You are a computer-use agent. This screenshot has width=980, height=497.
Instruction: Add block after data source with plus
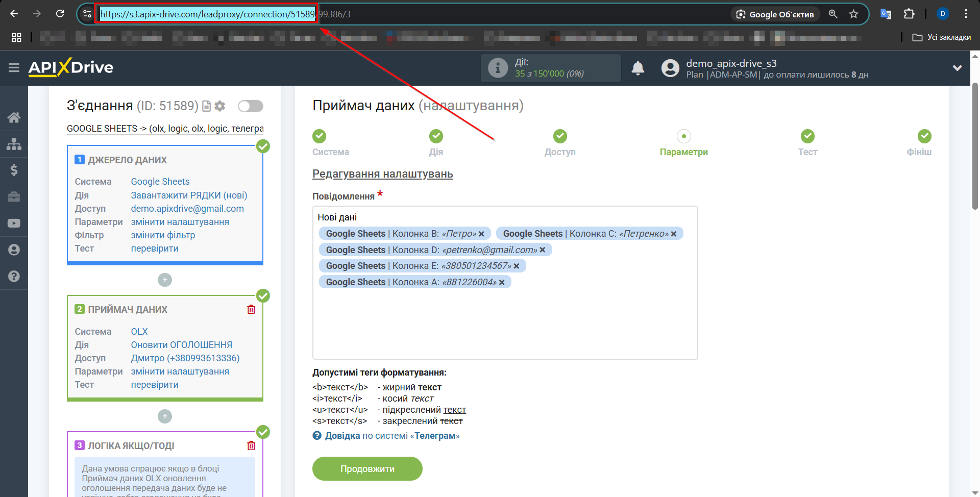coord(165,280)
